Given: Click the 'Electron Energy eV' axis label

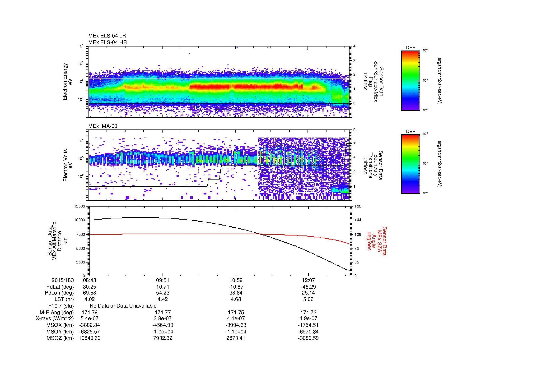Looking at the screenshot, I should [67, 82].
